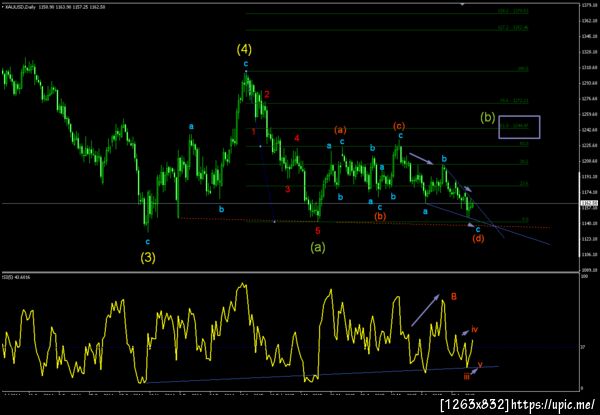Select blue c label just above orange (d)
This screenshot has height=415, width=600.
(x=478, y=229)
